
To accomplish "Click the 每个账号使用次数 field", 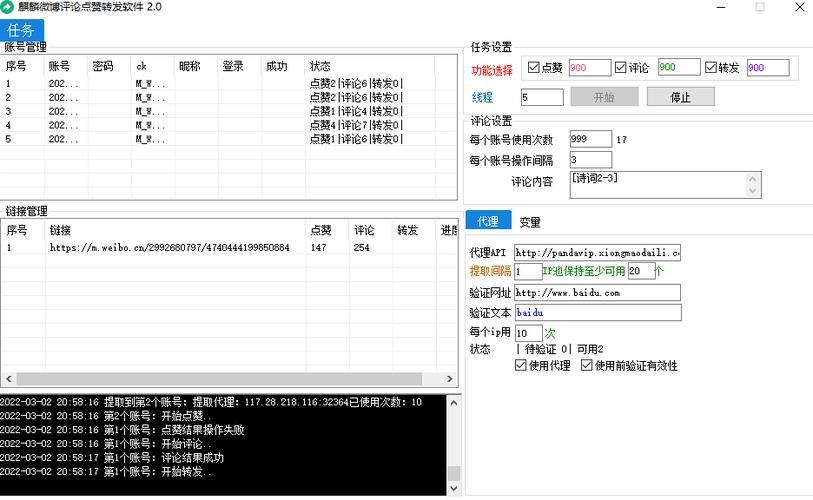I will pyautogui.click(x=591, y=139).
